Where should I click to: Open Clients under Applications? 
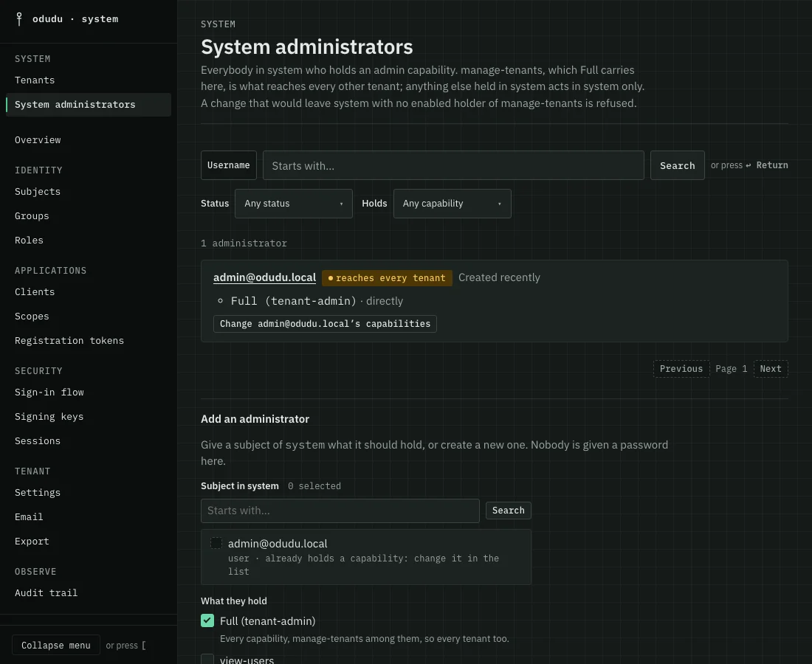(35, 292)
